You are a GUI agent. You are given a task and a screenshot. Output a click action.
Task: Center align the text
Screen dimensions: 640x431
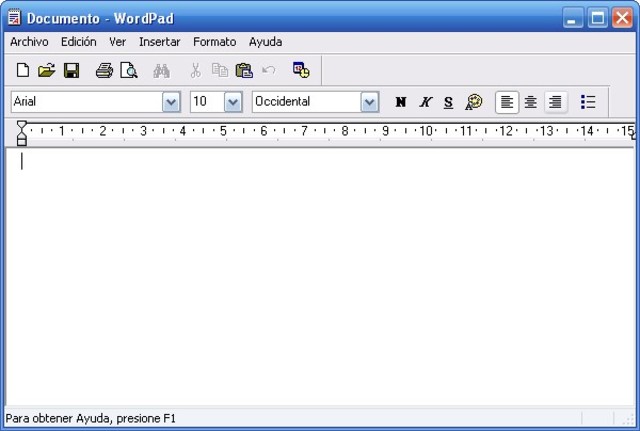click(531, 102)
